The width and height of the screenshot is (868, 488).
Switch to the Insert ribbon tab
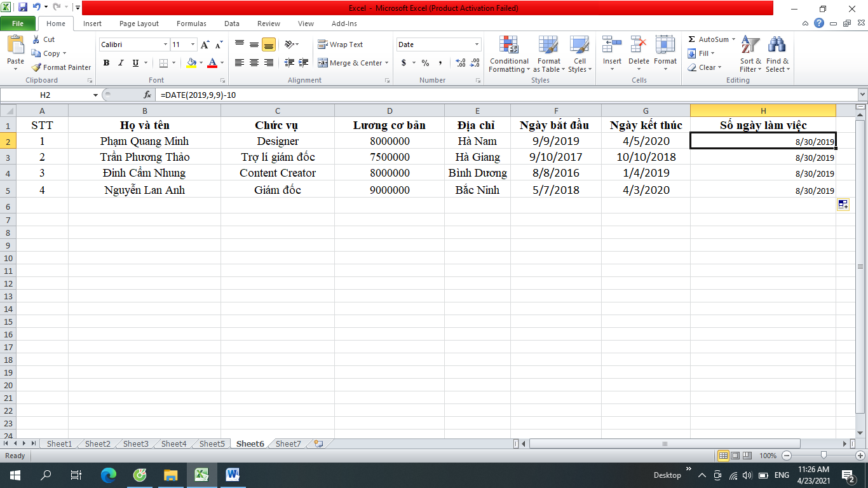92,24
